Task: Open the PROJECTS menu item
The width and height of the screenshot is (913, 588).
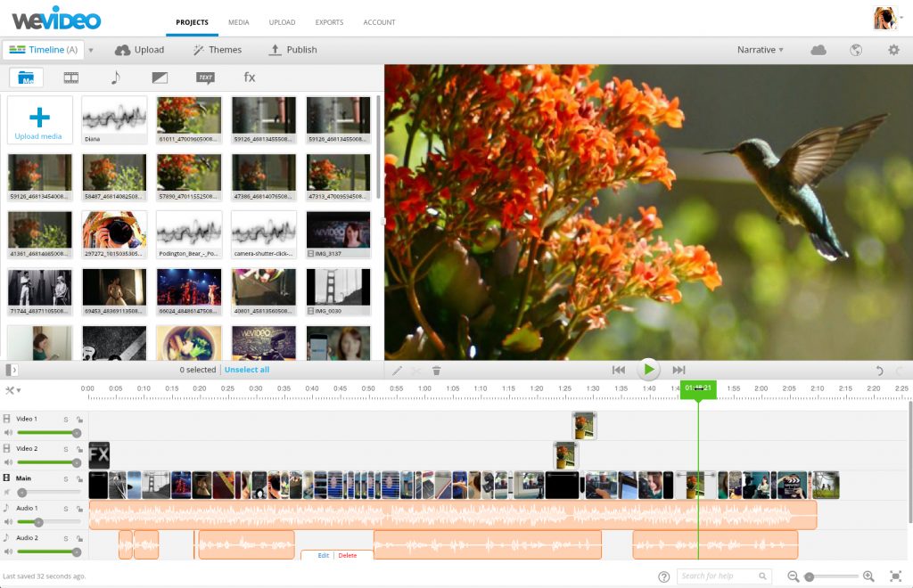Action: click(x=191, y=22)
